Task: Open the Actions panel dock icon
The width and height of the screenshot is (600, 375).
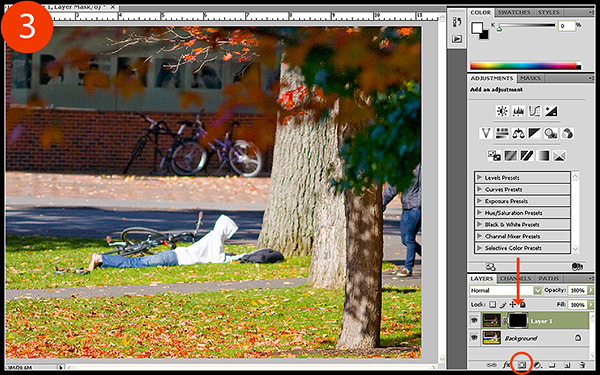Action: pos(457,39)
